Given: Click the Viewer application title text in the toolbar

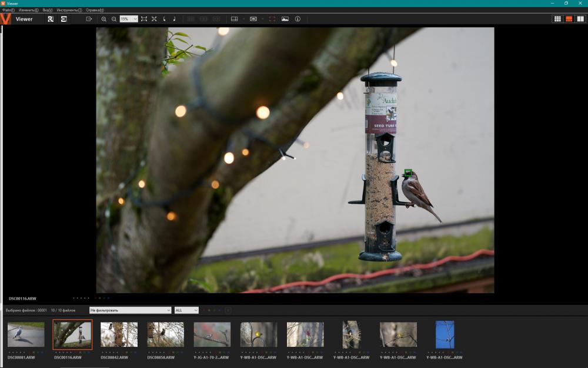Looking at the screenshot, I should click(x=24, y=19).
